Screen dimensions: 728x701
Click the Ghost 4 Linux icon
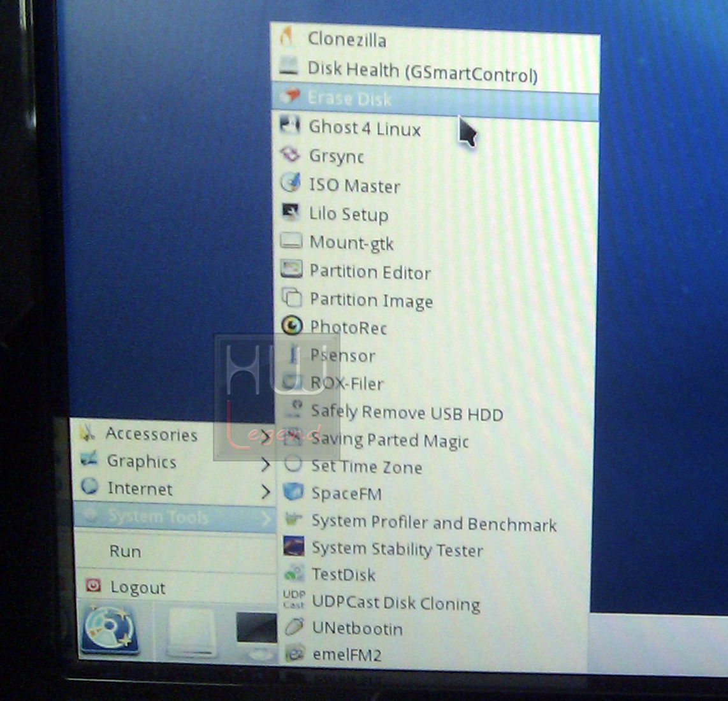pos(290,125)
